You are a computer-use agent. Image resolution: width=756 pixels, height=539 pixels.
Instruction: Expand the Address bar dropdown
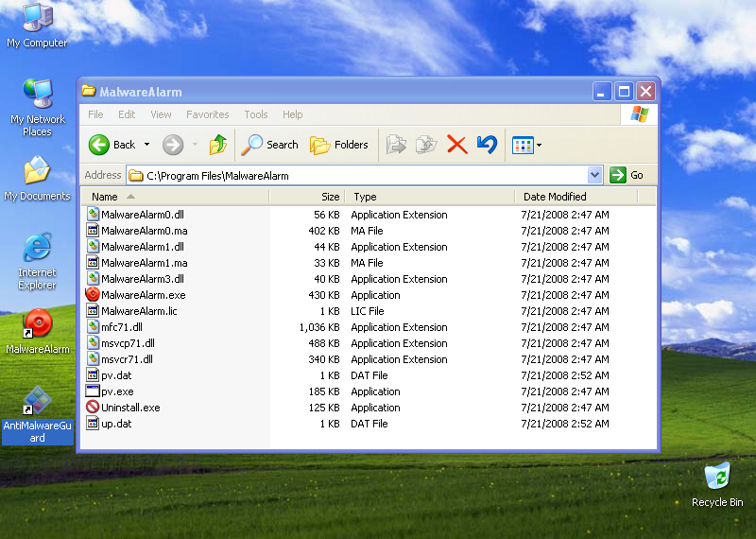click(595, 175)
